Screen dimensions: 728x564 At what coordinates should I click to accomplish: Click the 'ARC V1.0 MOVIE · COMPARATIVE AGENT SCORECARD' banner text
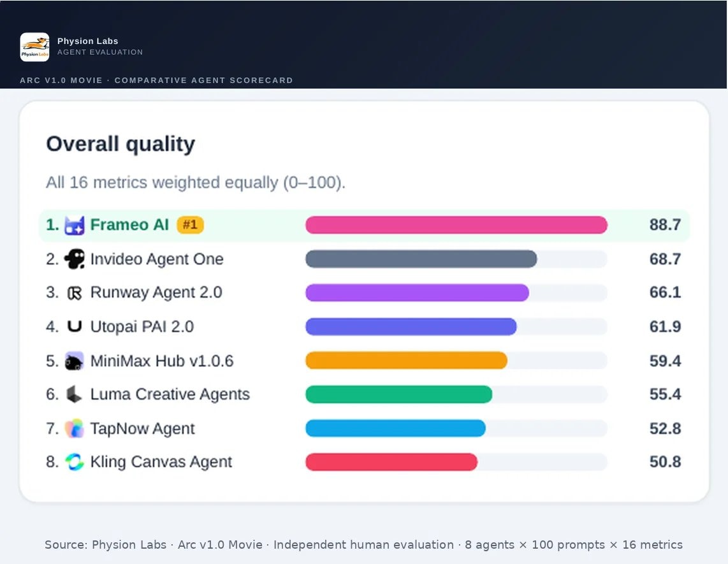coord(156,80)
